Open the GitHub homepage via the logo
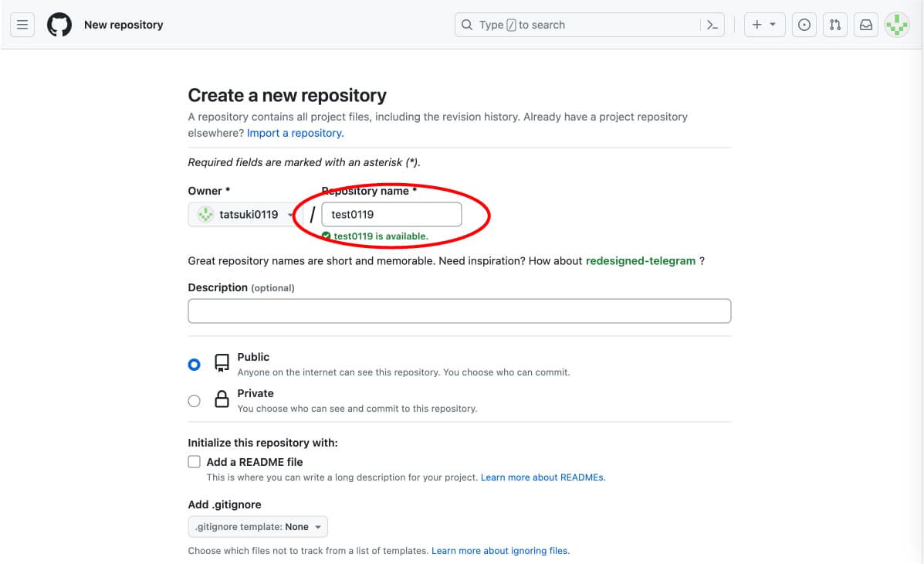Image resolution: width=924 pixels, height=564 pixels. coord(59,24)
